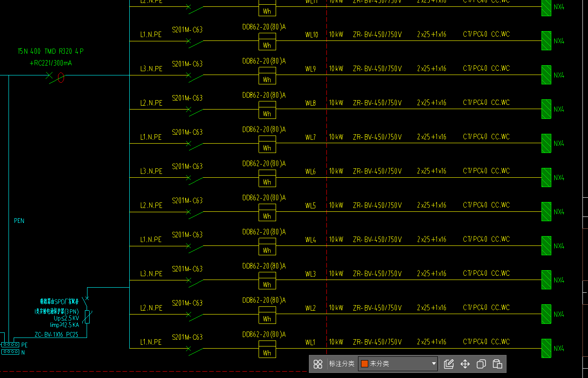Select the breaker switch symbol on circuit WL8
The height and width of the screenshot is (378, 588).
click(x=194, y=111)
